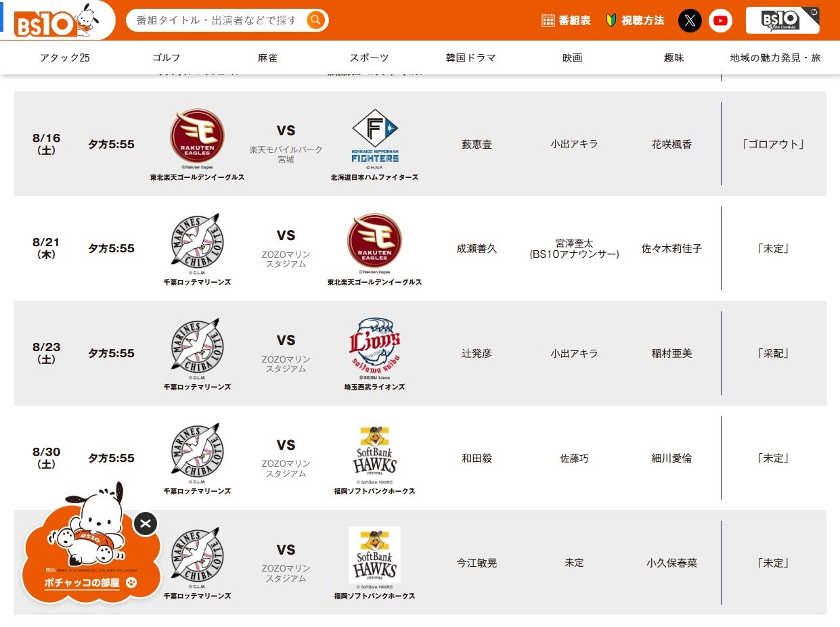840x627 pixels.
Task: Click announcer 宮澤奎太 (BS10アナウンサー)
Action: [574, 248]
